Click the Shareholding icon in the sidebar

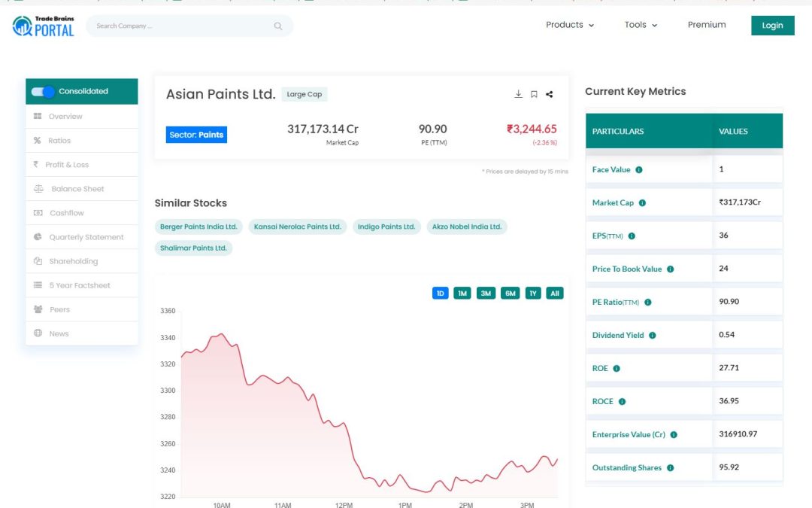(x=38, y=260)
